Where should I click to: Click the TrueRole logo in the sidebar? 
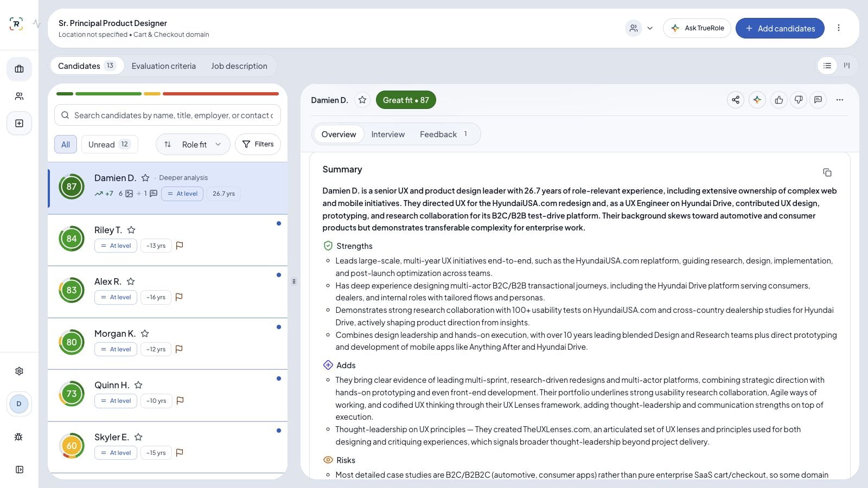16,24
